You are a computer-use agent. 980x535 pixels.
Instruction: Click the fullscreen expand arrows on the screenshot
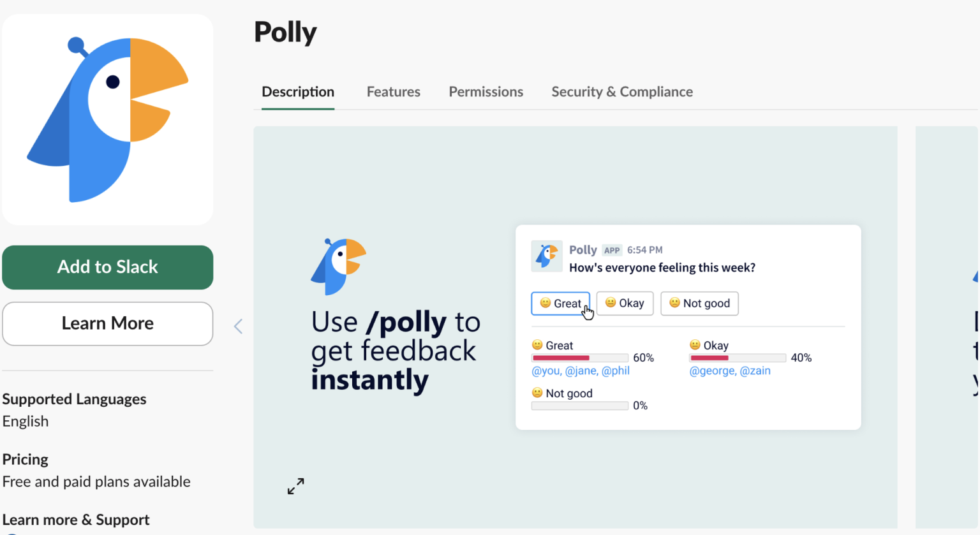295,486
